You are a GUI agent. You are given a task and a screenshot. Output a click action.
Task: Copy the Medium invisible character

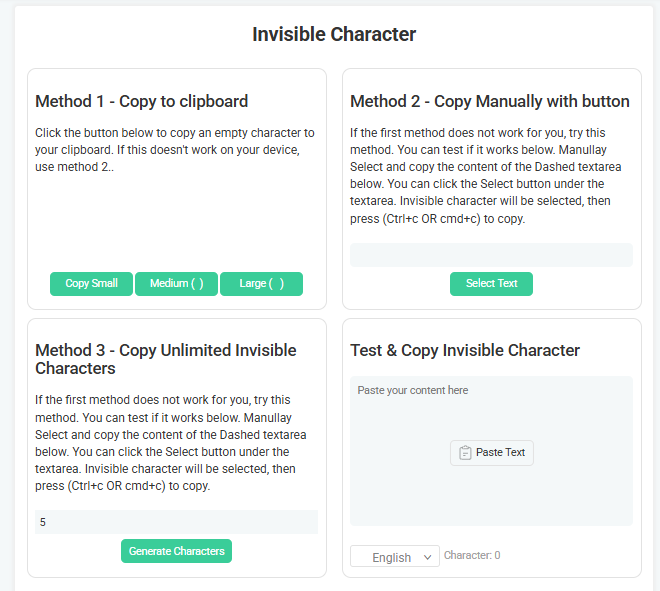click(x=176, y=284)
